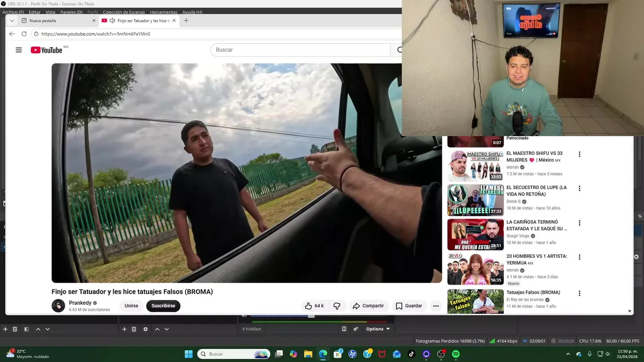Mute audio via mixer speaker icon

point(244,316)
